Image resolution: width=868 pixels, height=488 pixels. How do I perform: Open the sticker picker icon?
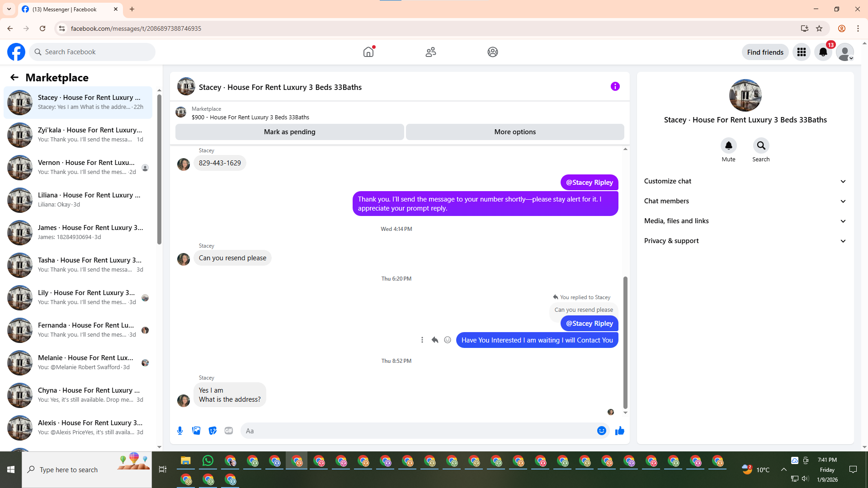click(x=212, y=431)
